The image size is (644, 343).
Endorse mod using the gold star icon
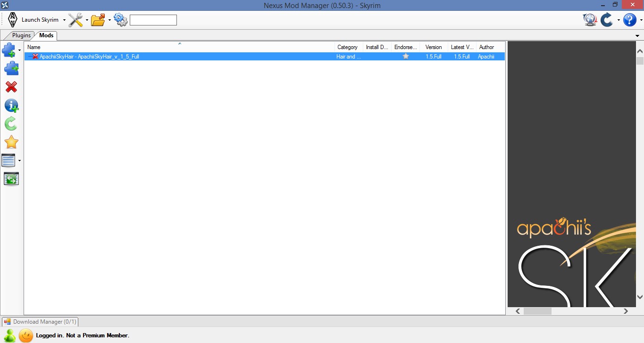[11, 142]
